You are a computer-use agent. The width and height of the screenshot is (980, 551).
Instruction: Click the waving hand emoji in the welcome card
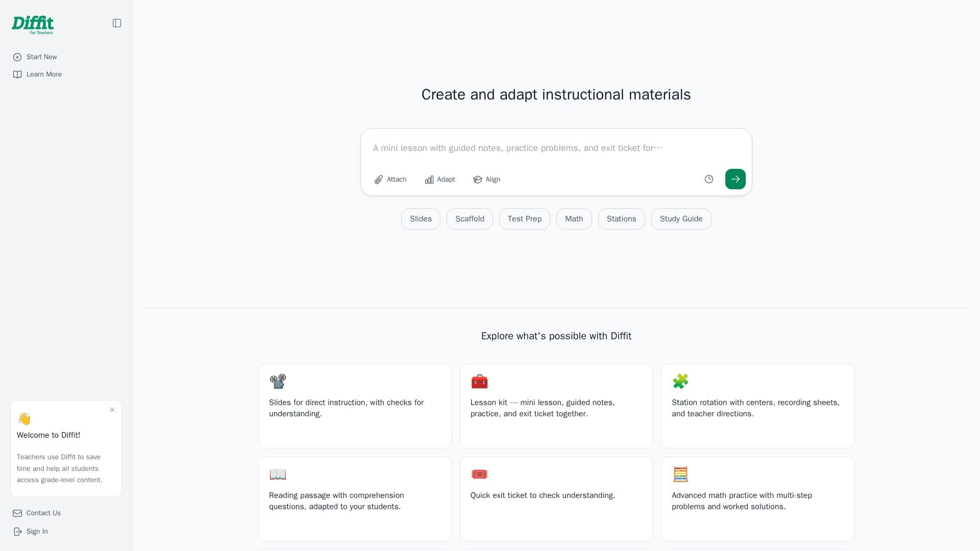[24, 419]
